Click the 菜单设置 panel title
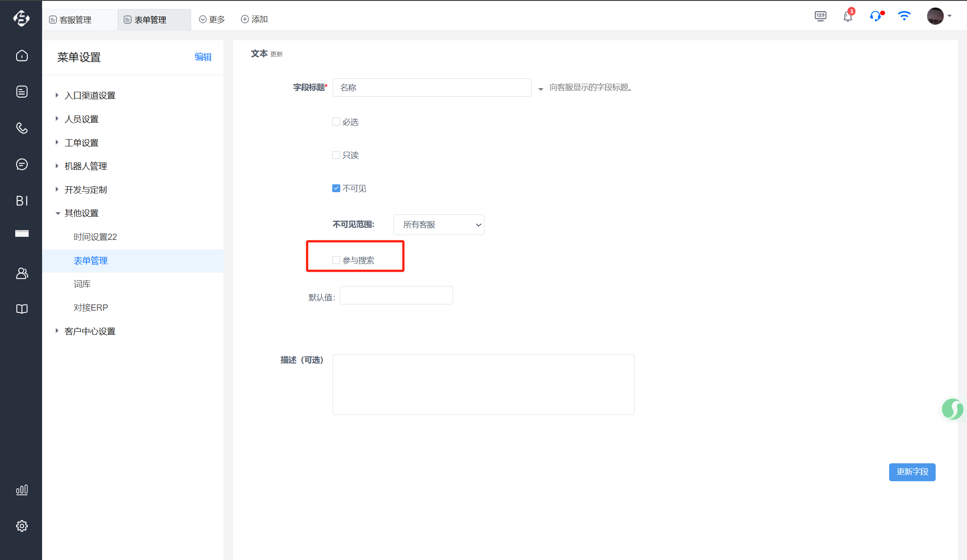Image resolution: width=967 pixels, height=560 pixels. tap(79, 57)
